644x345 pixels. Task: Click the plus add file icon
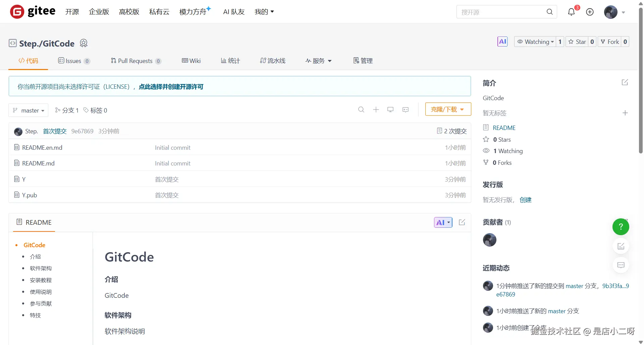click(x=376, y=110)
